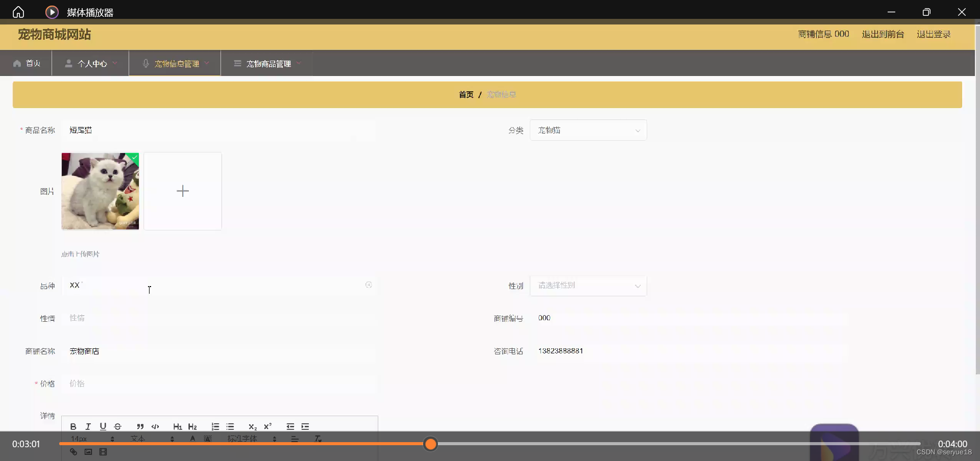Decrease indent in the editor
This screenshot has width=980, height=461.
coord(290,426)
